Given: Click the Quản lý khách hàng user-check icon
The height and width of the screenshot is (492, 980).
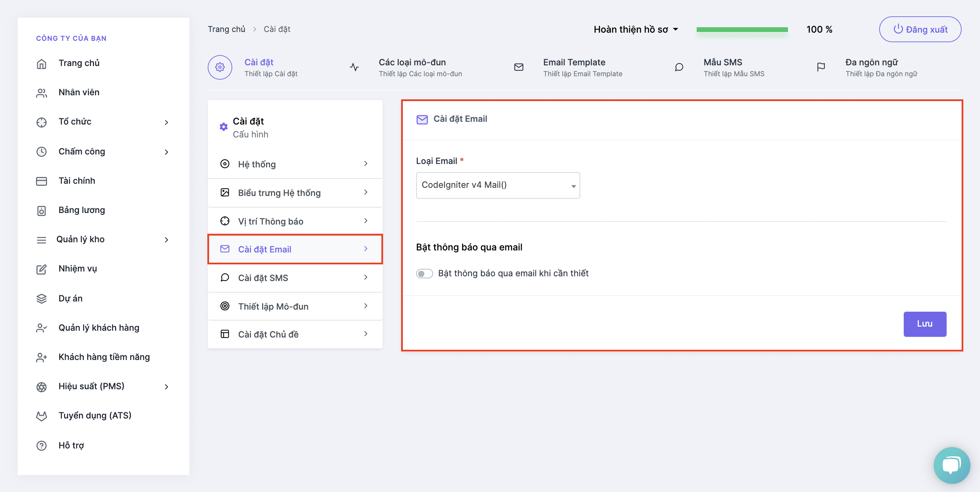Looking at the screenshot, I should coord(42,328).
